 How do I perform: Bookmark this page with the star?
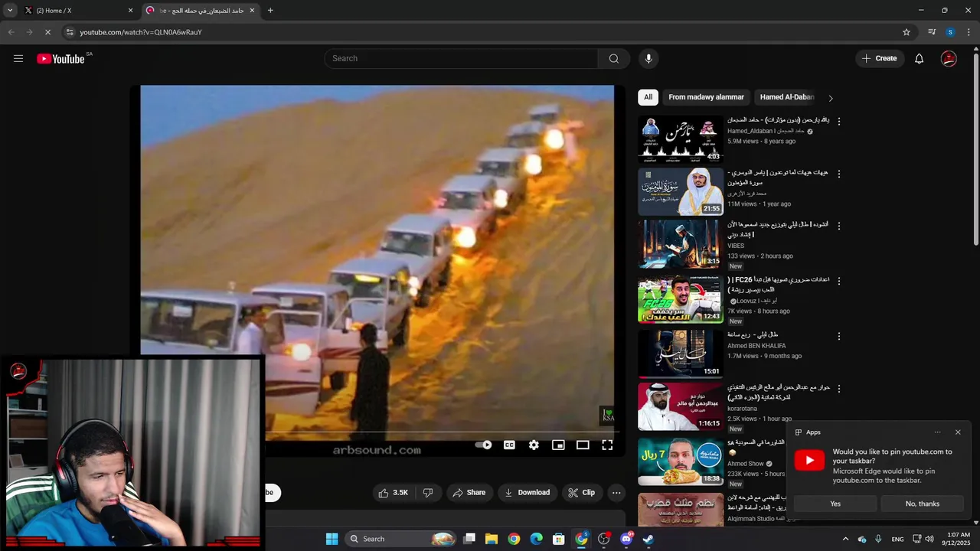click(x=906, y=32)
